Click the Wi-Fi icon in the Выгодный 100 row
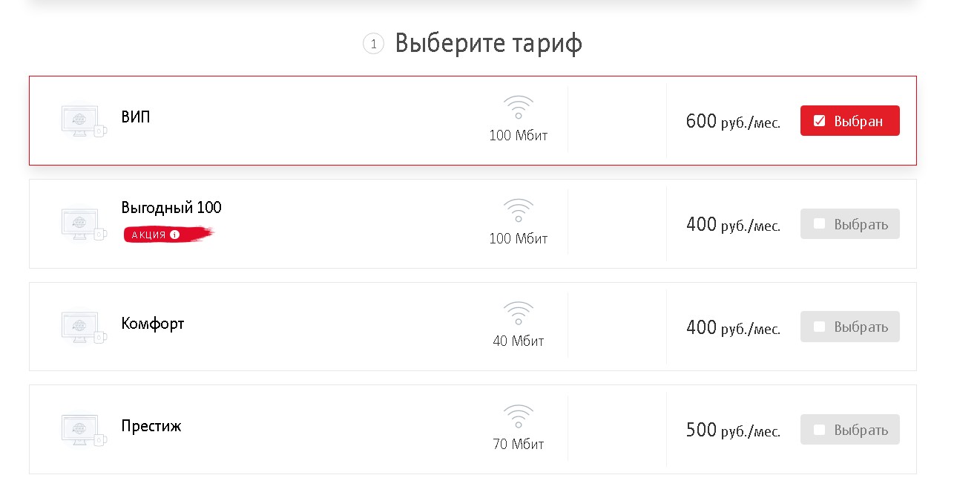Image resolution: width=980 pixels, height=501 pixels. (519, 211)
